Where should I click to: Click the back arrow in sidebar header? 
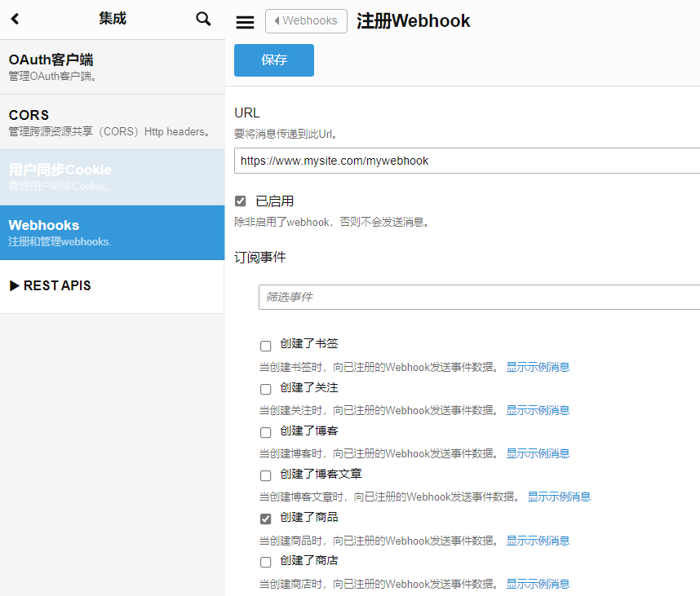click(15, 19)
